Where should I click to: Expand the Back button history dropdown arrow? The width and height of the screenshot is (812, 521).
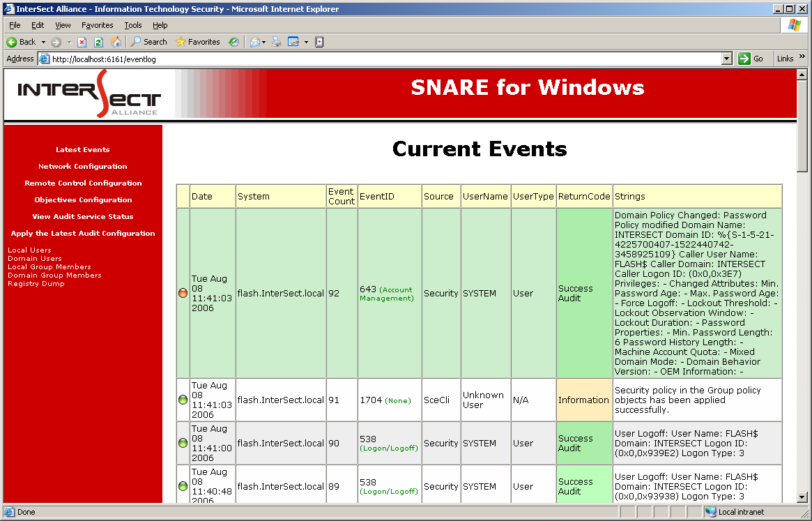click(x=43, y=42)
